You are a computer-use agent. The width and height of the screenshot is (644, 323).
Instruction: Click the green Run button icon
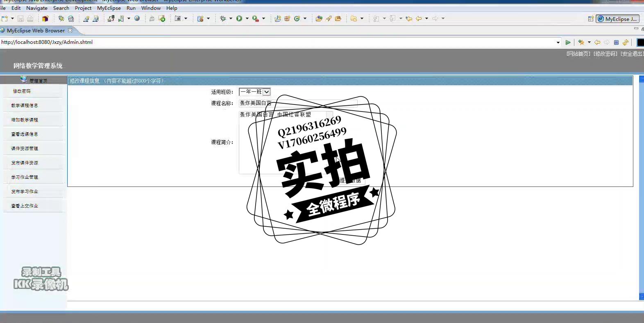[x=239, y=18]
